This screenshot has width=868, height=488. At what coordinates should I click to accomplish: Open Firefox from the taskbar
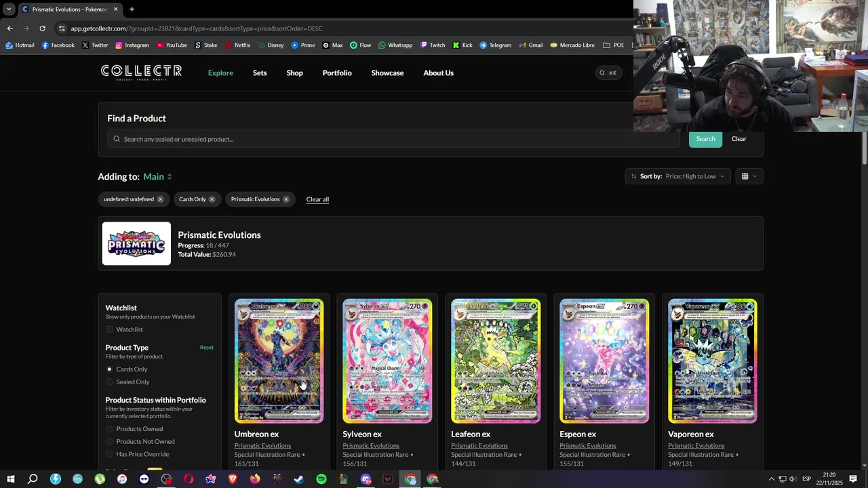254,479
